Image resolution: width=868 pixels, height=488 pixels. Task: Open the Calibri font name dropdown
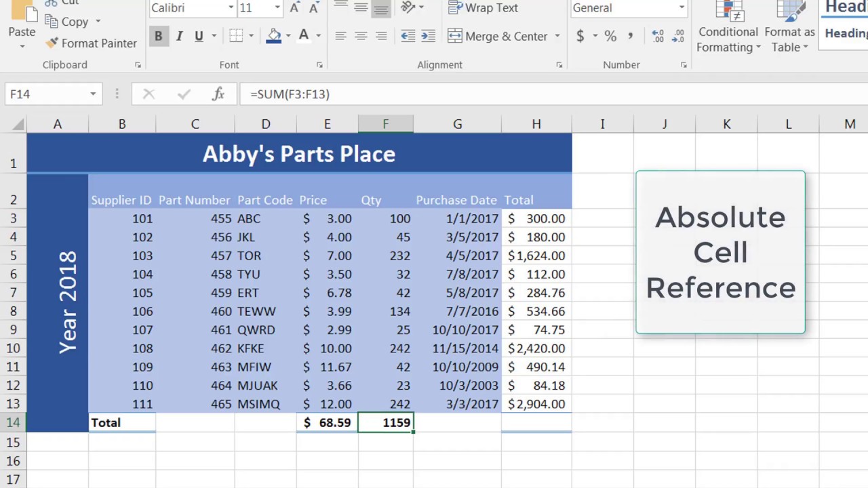coord(231,8)
